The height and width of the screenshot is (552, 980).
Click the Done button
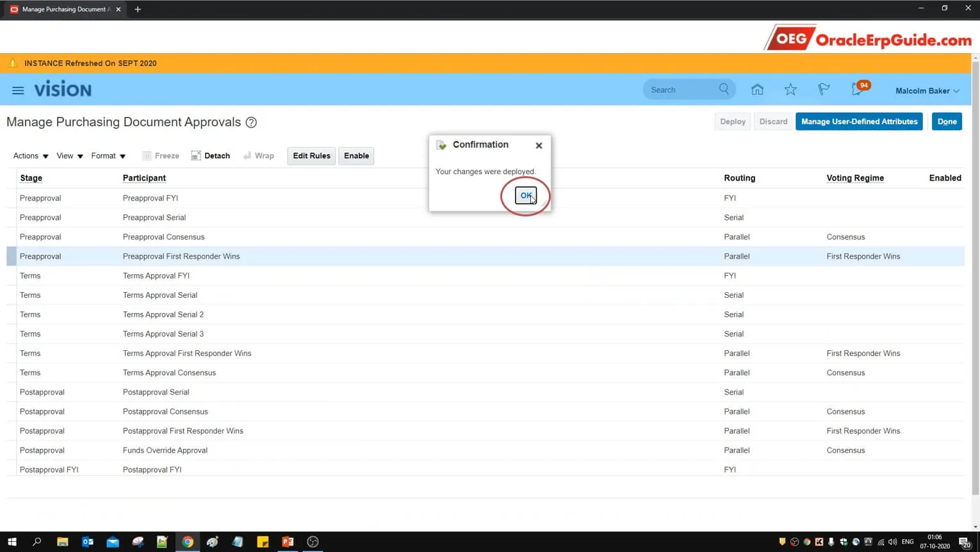[x=947, y=122]
